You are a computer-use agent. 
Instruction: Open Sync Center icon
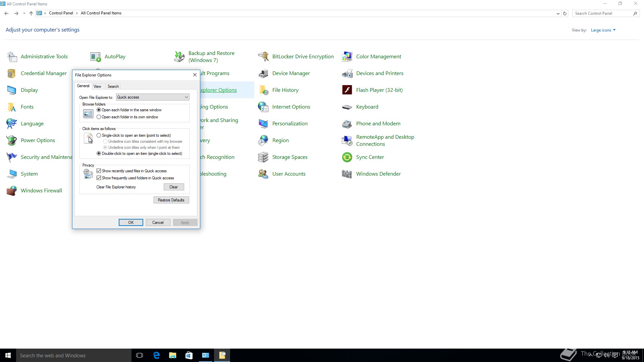pyautogui.click(x=347, y=157)
